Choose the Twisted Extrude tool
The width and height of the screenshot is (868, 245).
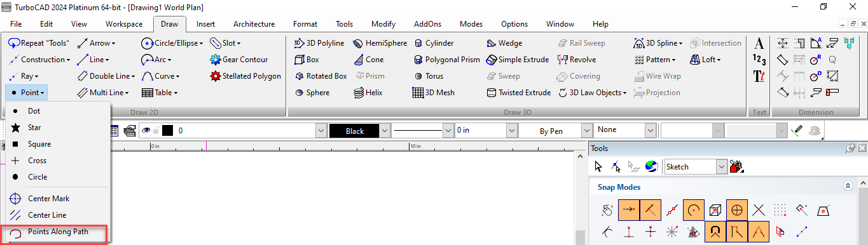(x=518, y=93)
